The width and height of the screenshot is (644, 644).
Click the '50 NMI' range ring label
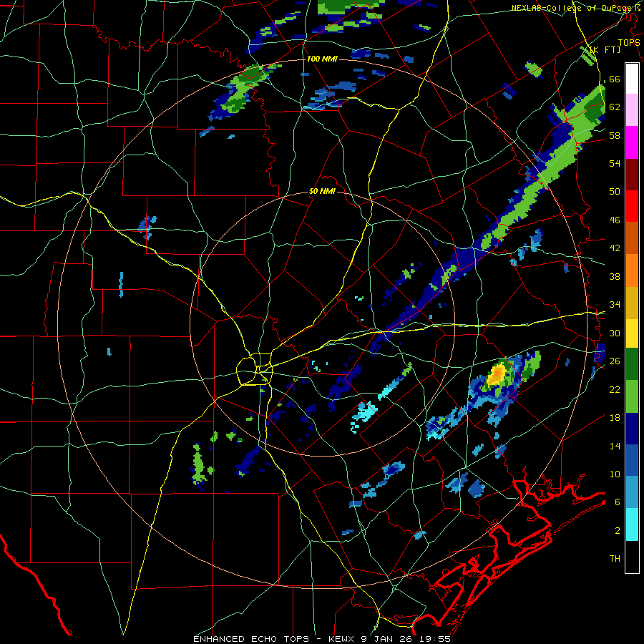[322, 191]
